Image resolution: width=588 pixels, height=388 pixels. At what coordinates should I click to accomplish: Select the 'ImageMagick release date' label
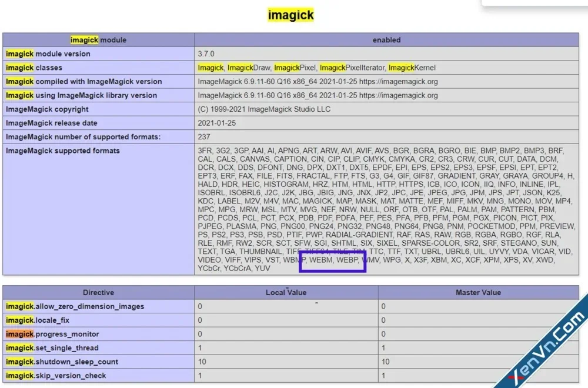pyautogui.click(x=51, y=123)
